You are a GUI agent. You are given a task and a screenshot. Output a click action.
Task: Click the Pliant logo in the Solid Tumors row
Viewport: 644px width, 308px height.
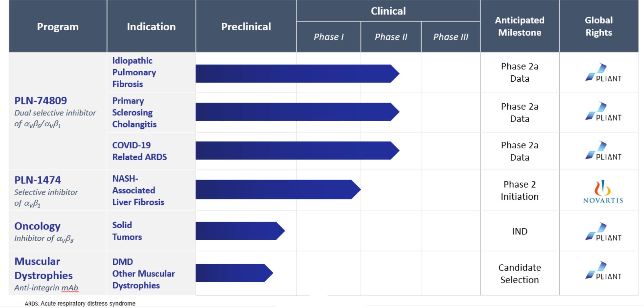[x=603, y=232]
